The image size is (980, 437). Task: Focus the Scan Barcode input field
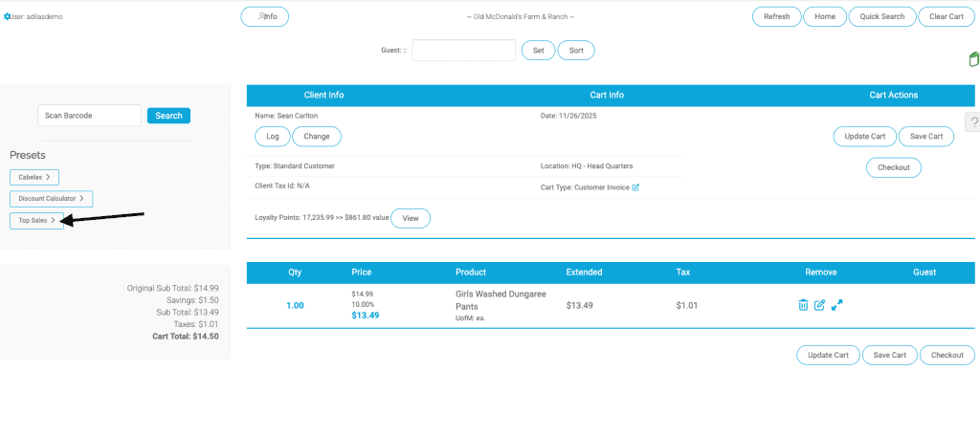(89, 116)
